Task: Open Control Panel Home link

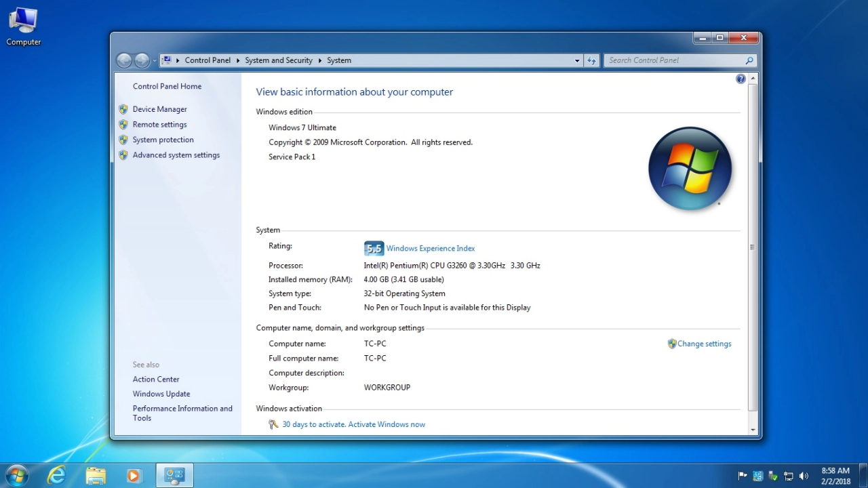Action: [167, 86]
